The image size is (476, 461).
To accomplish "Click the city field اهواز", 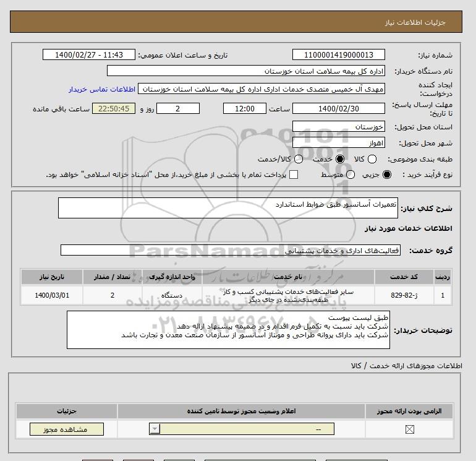I will (339, 143).
